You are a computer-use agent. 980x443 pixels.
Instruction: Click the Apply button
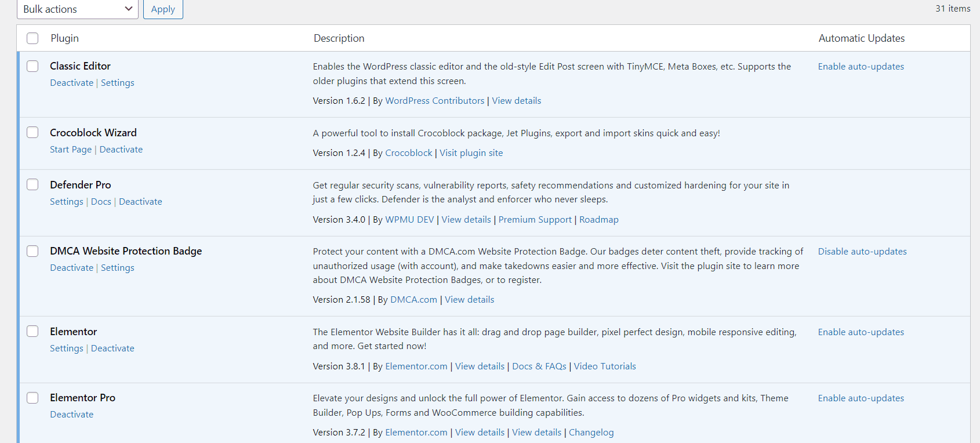pos(163,9)
